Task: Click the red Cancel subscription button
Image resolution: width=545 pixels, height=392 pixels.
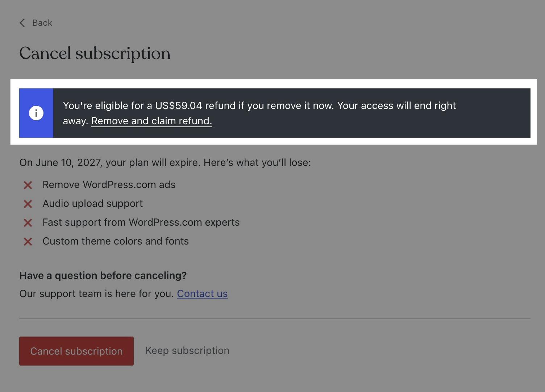Action: [x=76, y=351]
